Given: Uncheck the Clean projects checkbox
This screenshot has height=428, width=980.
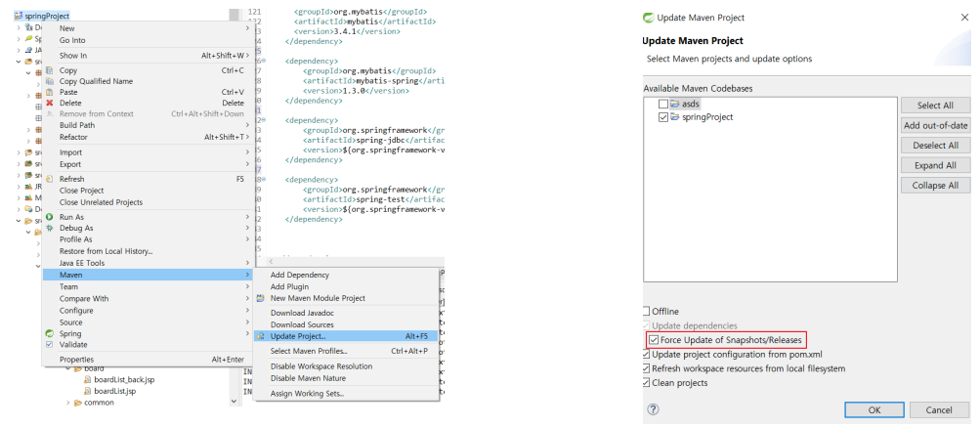Looking at the screenshot, I should tap(646, 382).
